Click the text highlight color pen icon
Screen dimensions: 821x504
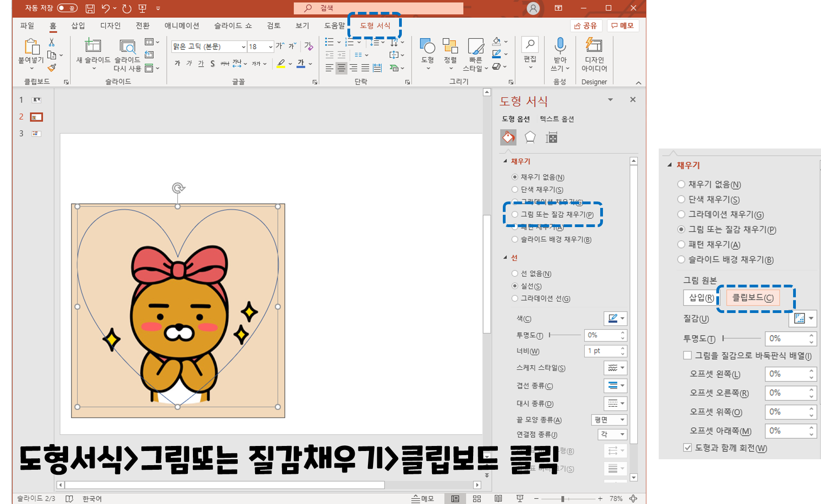(281, 64)
